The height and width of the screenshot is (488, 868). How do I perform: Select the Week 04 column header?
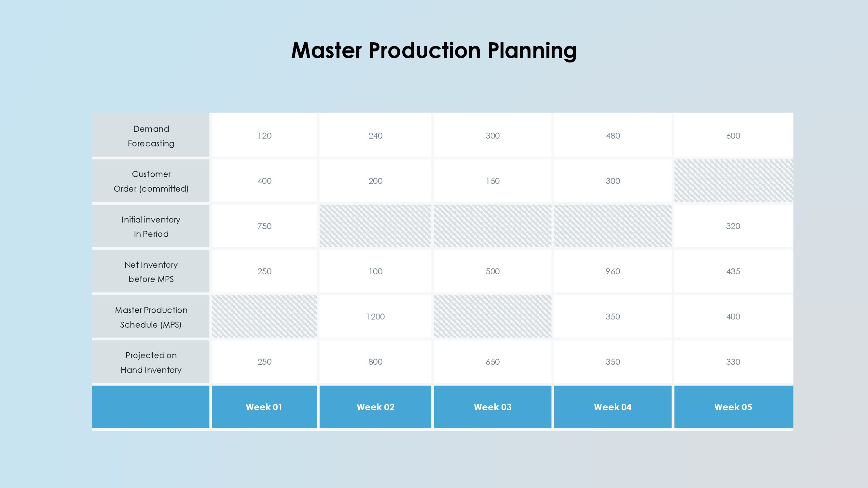click(613, 407)
